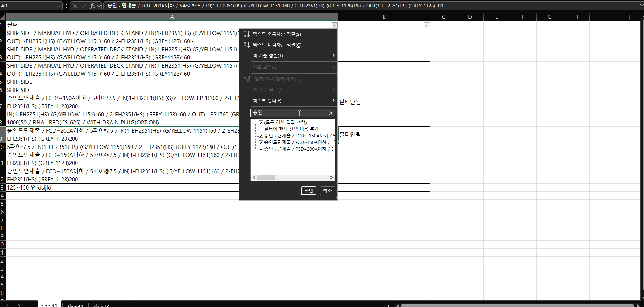Screen dimensions: 644x307
Task: Uncheck the select all search results checkbox
Action: 261,122
